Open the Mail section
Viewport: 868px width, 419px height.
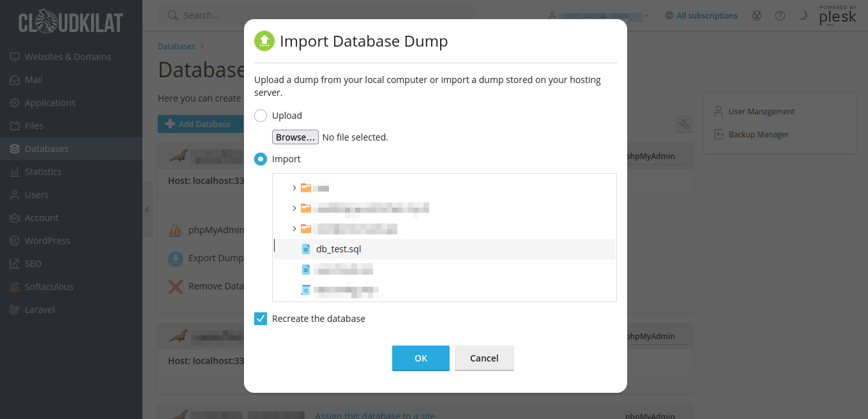coord(33,80)
